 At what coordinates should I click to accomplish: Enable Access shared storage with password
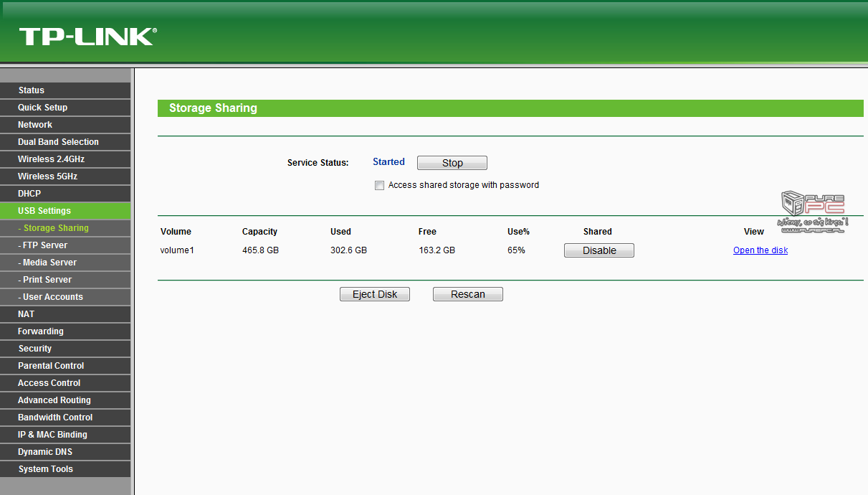[379, 186]
